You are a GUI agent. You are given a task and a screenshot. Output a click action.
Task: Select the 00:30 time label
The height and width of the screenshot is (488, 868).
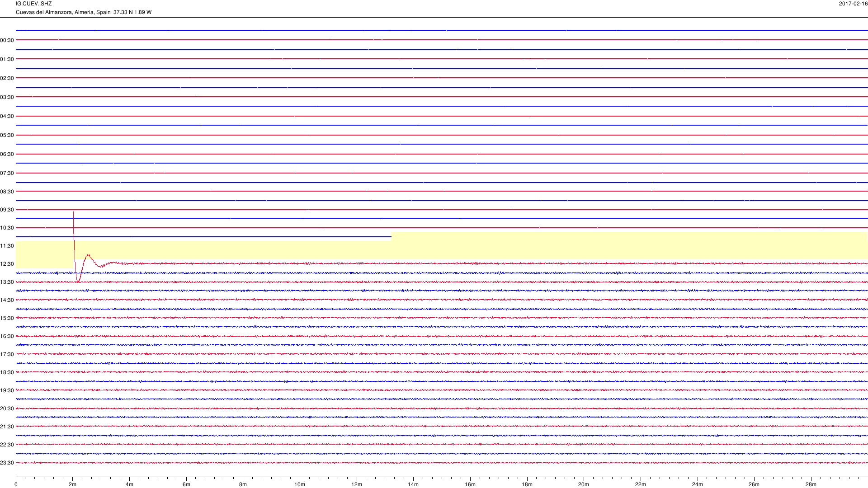point(7,40)
